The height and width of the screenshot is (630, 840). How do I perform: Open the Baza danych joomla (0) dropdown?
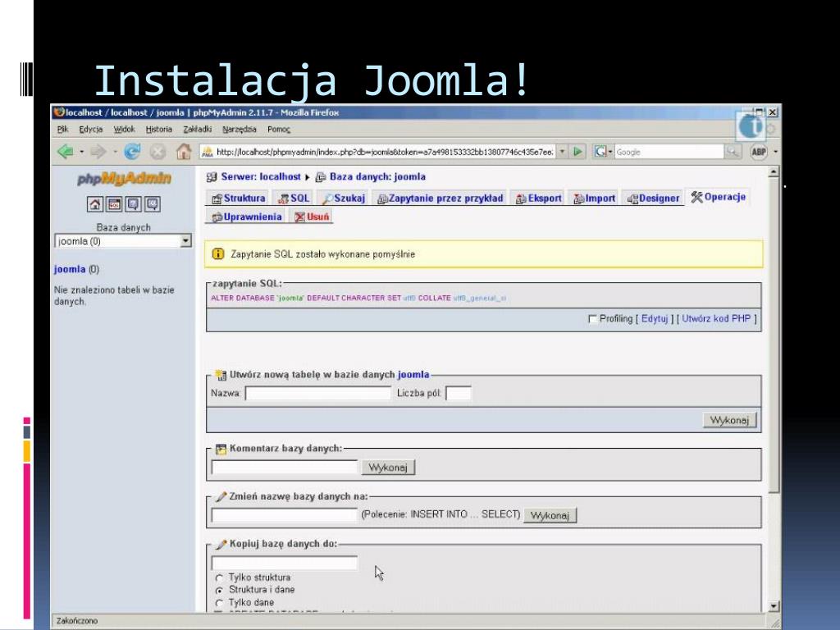pos(123,241)
